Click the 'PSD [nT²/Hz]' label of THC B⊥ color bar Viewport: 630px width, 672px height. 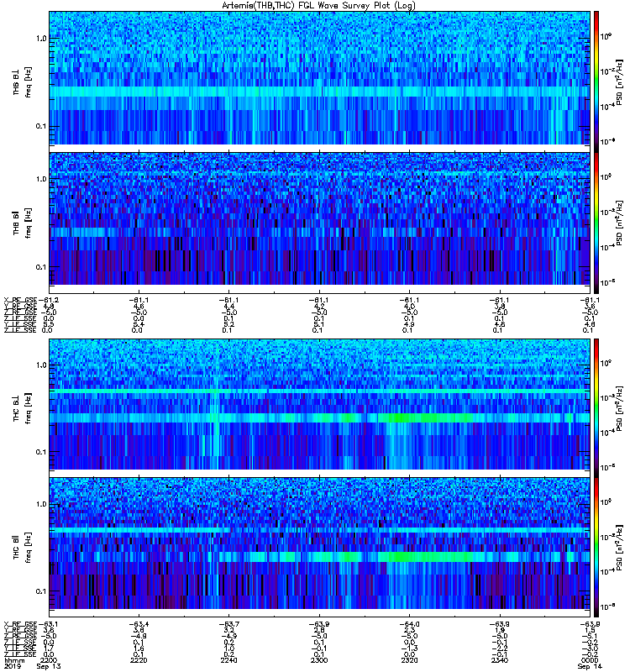[619, 408]
